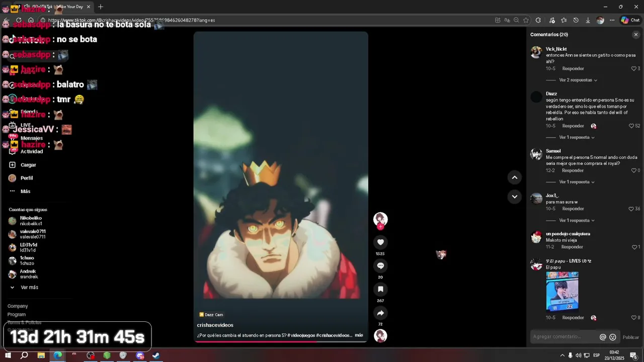Share the video using the arrow icon
The width and height of the screenshot is (644, 362).
[x=380, y=313]
